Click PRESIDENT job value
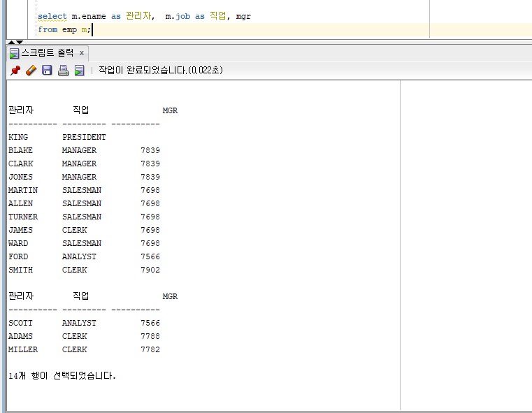 [x=84, y=137]
